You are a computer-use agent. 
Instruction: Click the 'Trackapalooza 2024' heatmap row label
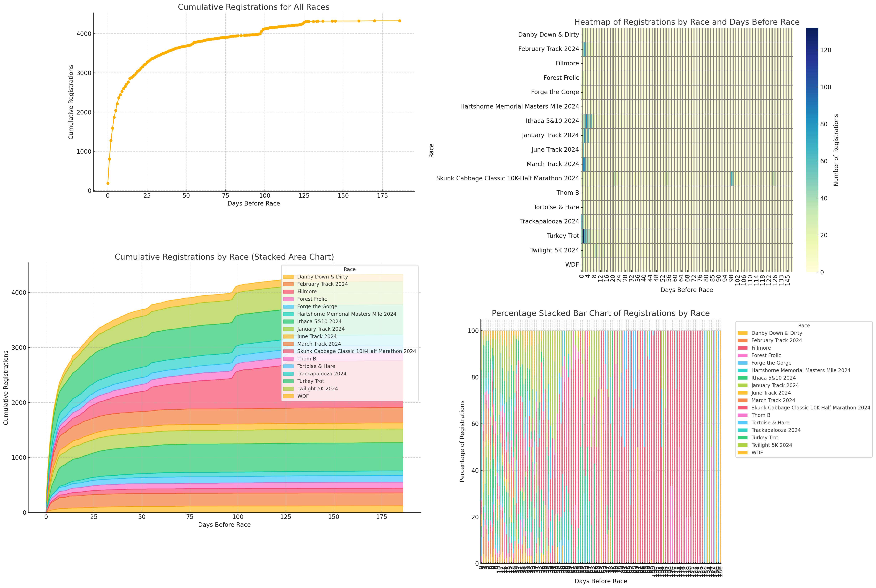[550, 221]
